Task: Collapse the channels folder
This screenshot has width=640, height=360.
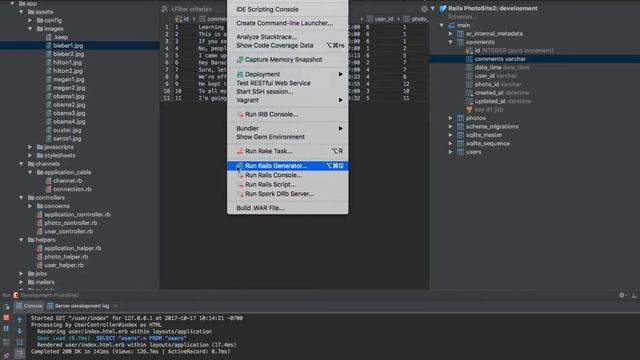Action: [x=21, y=164]
